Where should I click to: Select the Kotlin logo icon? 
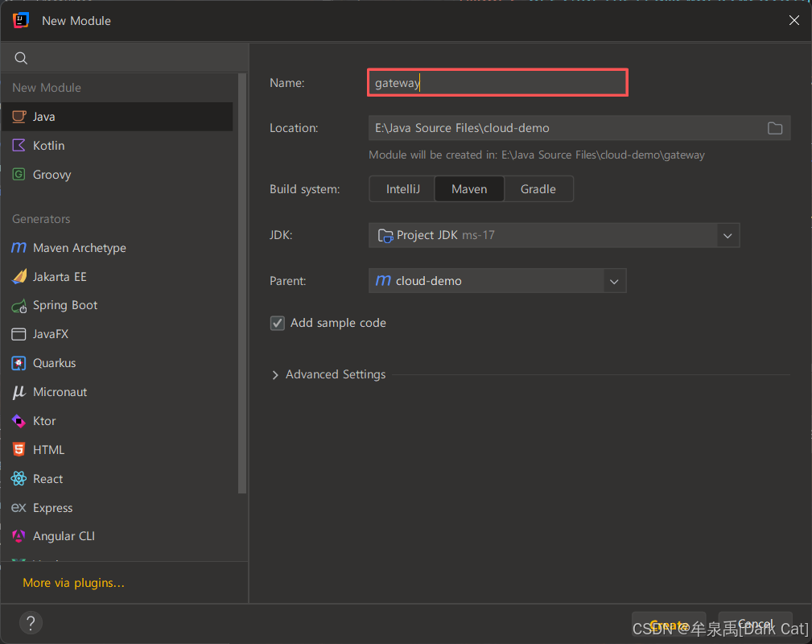click(x=19, y=146)
